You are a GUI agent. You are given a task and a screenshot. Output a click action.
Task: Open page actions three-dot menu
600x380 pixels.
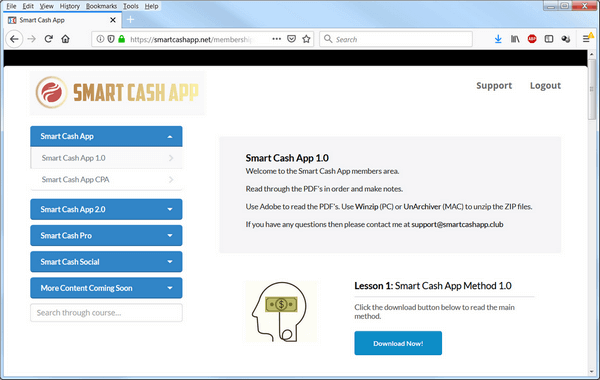tap(277, 39)
